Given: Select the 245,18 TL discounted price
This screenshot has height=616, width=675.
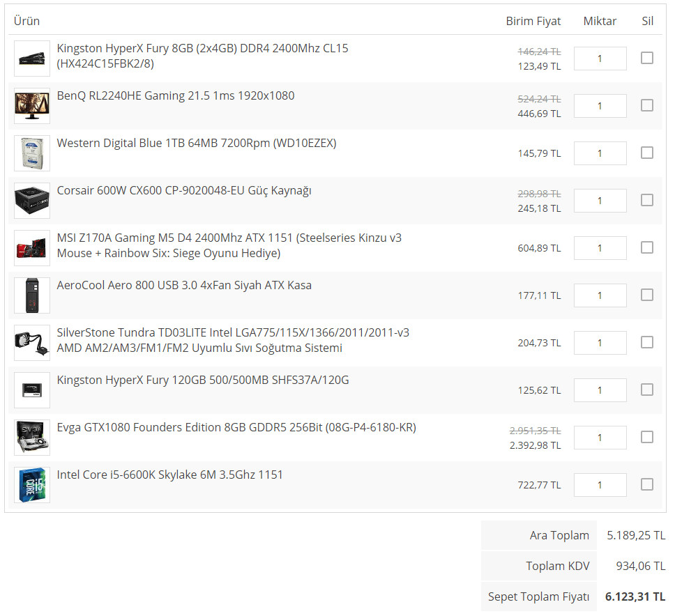Looking at the screenshot, I should (x=539, y=208).
